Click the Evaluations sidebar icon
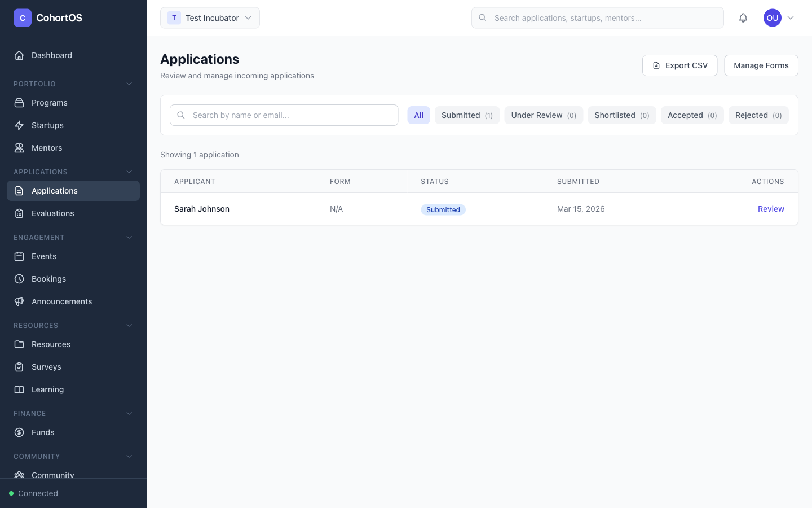The width and height of the screenshot is (812, 508). [x=19, y=213]
